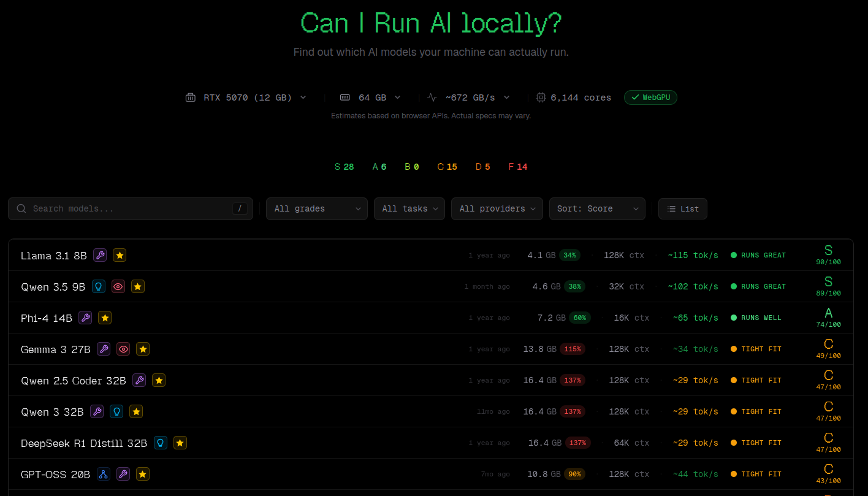Screen dimensions: 868x496
Task: Click the A 74/100 score for Phi-4 14B
Action: (829, 318)
